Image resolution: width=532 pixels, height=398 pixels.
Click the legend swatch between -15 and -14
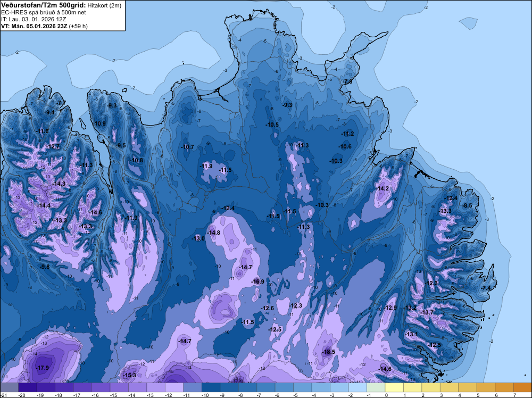(119, 387)
